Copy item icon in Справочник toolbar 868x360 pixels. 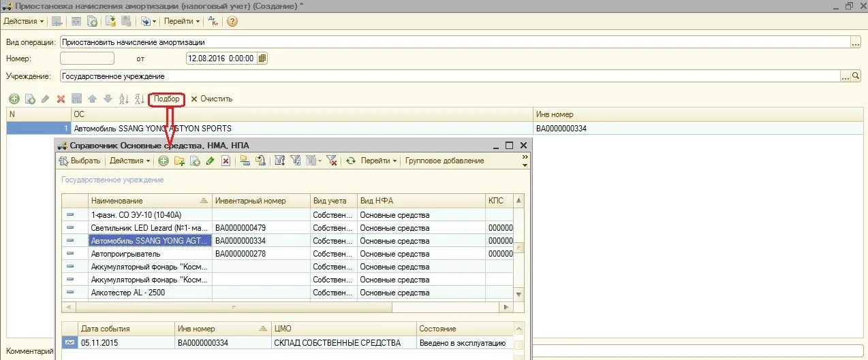click(195, 161)
